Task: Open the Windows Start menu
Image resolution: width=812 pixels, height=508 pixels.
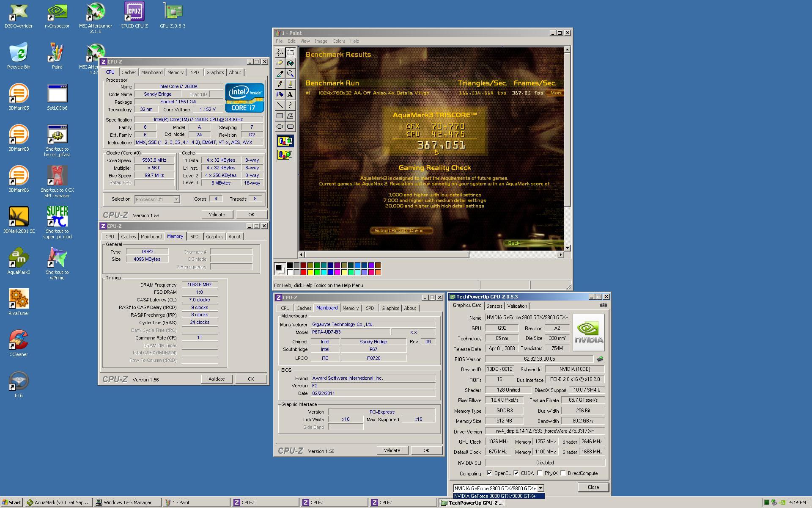Action: click(12, 502)
